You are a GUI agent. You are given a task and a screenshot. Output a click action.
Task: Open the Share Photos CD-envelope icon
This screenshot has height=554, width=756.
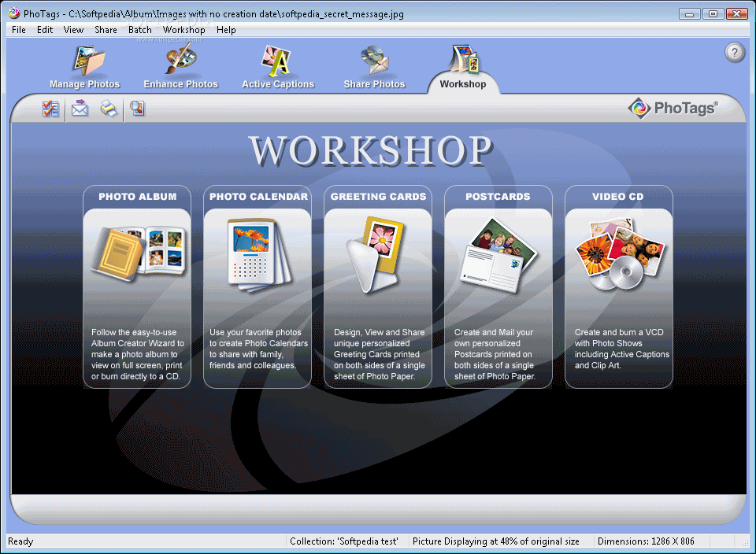coord(375,60)
